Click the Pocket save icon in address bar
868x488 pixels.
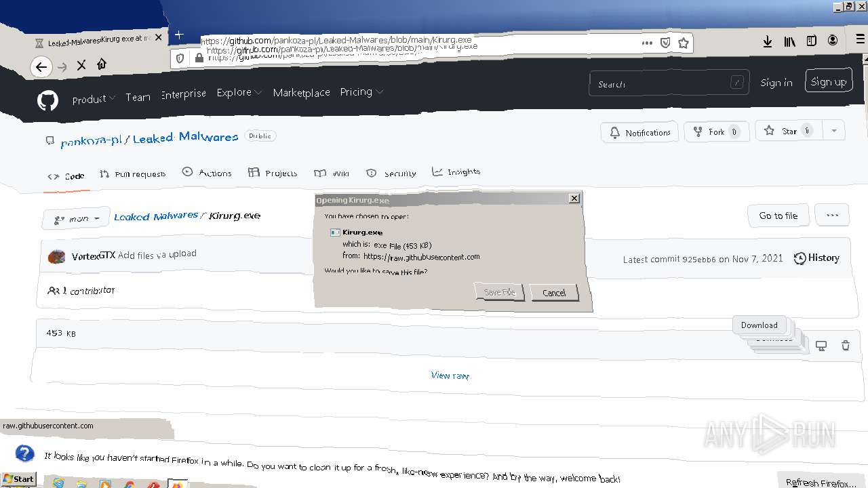[665, 43]
